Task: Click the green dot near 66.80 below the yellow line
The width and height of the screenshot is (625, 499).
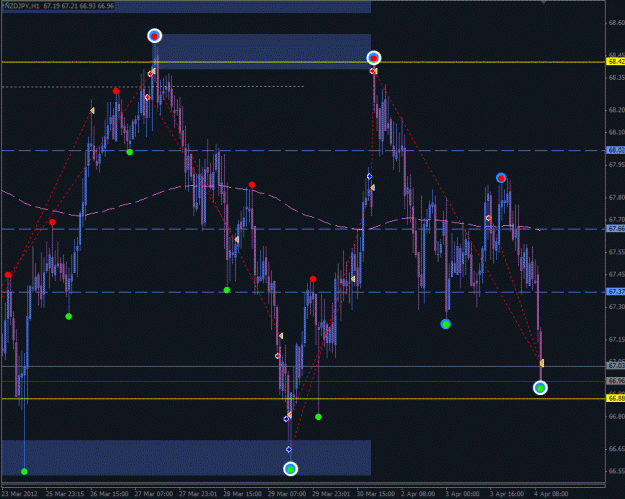Action: click(x=318, y=417)
